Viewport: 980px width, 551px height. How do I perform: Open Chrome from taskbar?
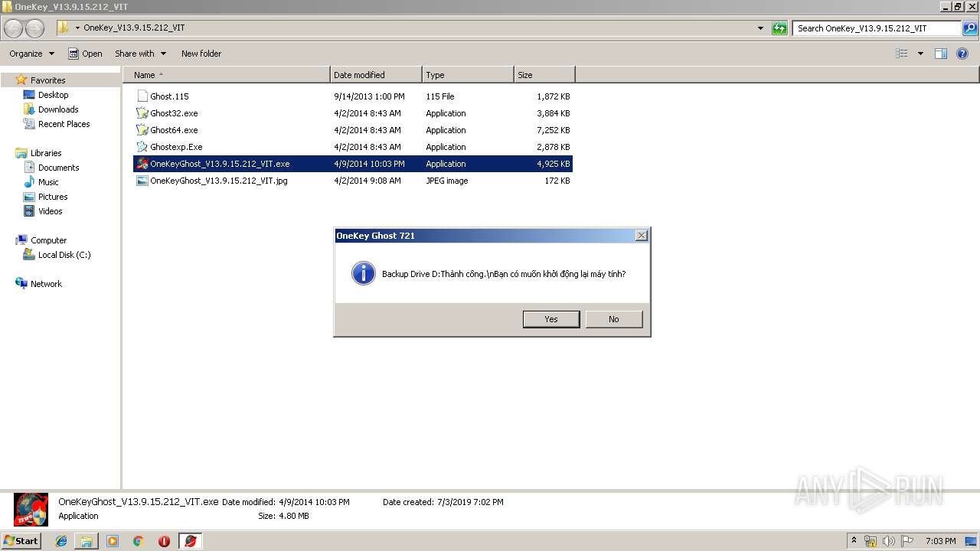(x=138, y=541)
